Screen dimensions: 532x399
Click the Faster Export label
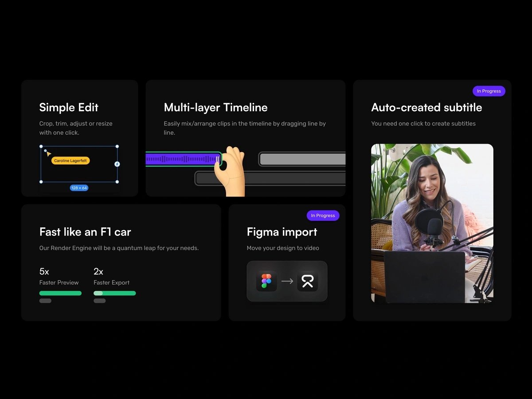112,282
